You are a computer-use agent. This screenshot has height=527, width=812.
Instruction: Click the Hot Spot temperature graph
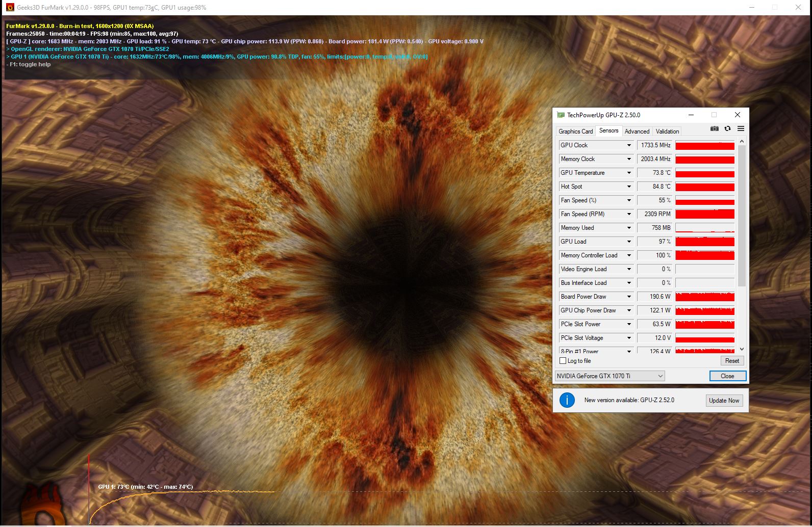pos(704,187)
